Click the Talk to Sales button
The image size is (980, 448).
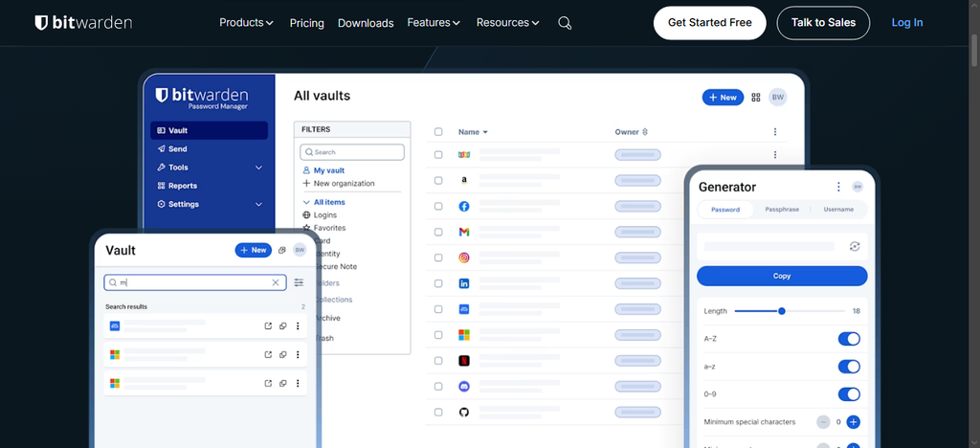click(823, 23)
